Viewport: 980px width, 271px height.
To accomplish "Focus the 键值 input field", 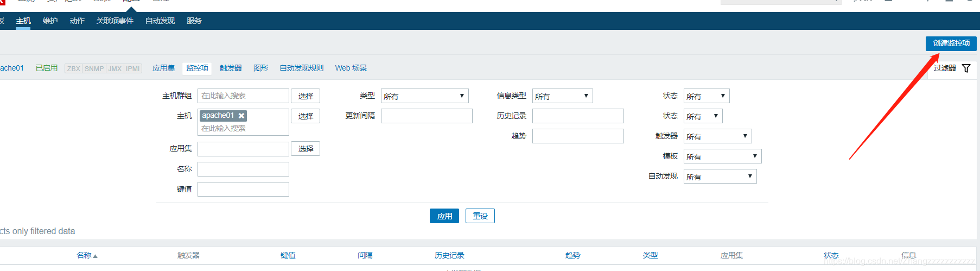I will point(243,189).
